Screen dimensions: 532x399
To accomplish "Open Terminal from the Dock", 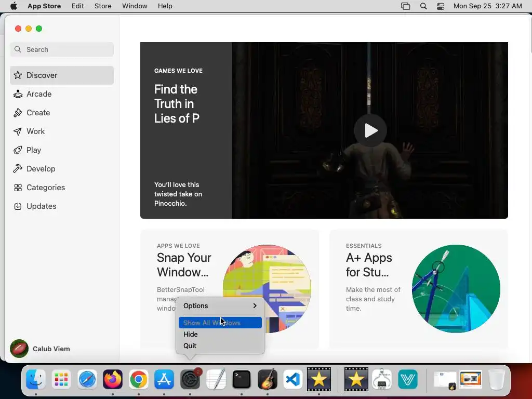I will (x=242, y=379).
